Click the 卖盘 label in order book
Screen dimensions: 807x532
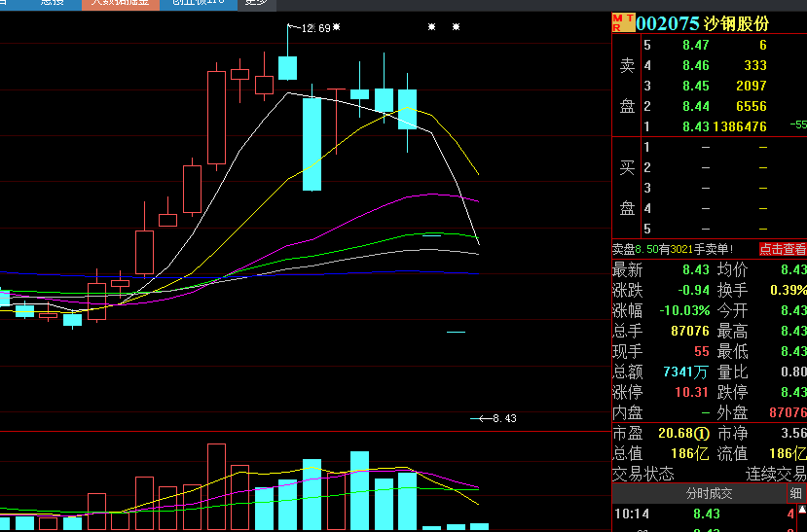tap(627, 86)
